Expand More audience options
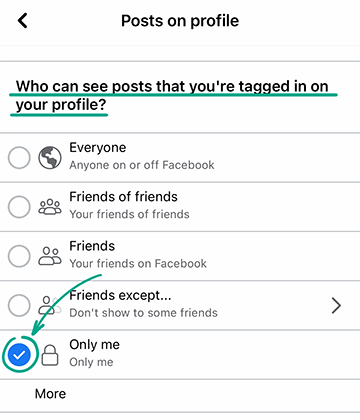This screenshot has width=360, height=420. pos(50,394)
